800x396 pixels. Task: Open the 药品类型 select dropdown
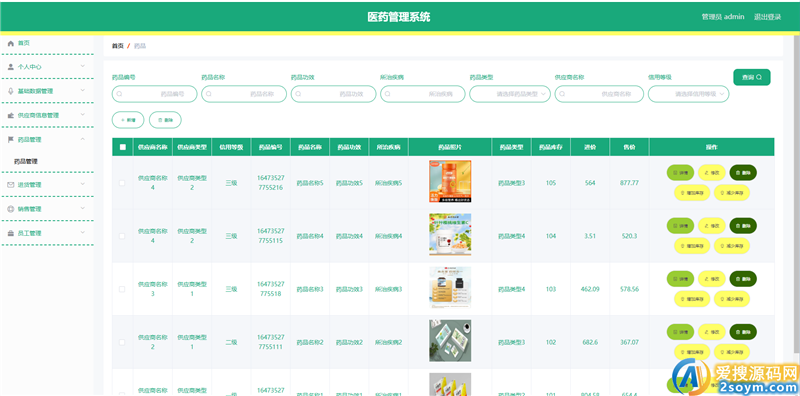click(510, 94)
